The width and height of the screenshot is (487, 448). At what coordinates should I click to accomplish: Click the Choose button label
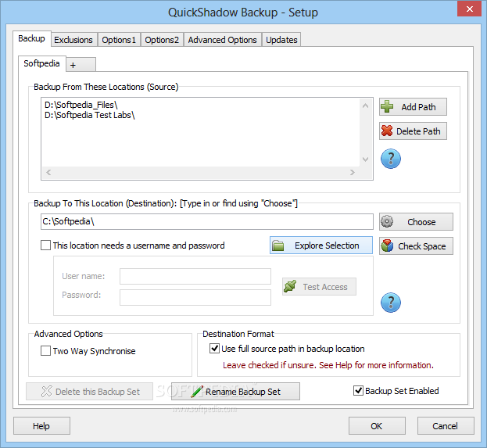(x=421, y=222)
